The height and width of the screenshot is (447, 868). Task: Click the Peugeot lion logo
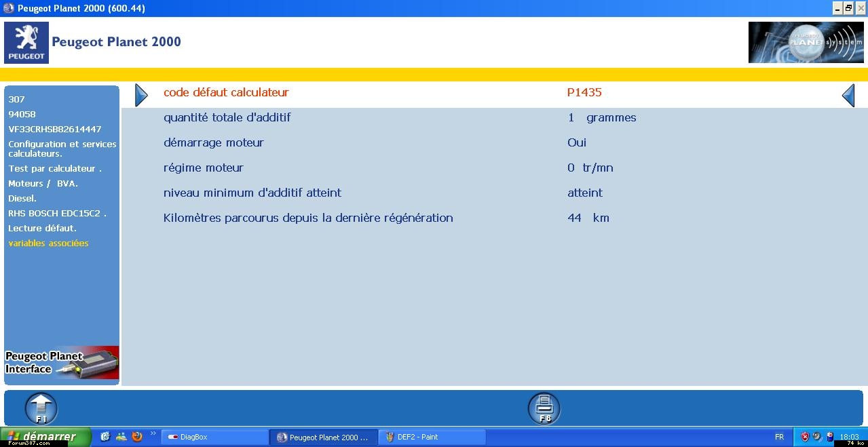pos(26,42)
